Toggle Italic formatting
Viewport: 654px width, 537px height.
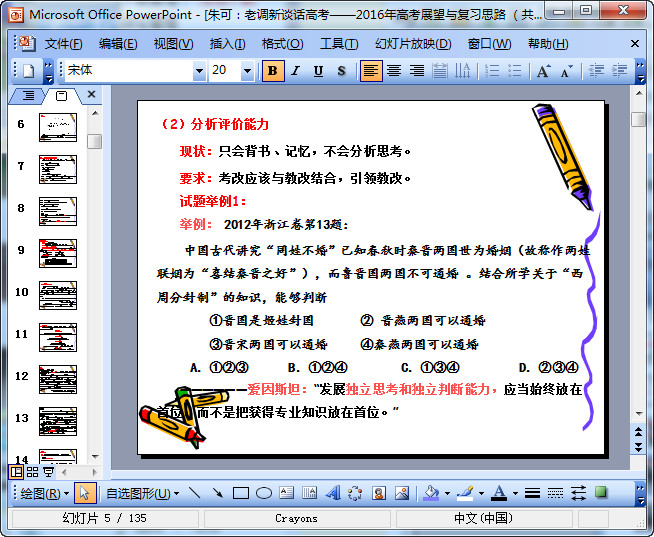coord(295,71)
